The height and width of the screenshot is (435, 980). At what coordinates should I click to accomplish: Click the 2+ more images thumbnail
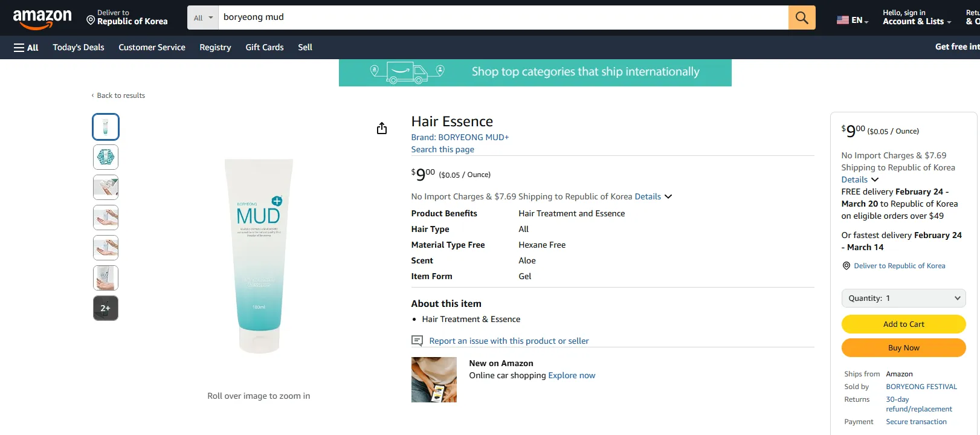tap(106, 308)
